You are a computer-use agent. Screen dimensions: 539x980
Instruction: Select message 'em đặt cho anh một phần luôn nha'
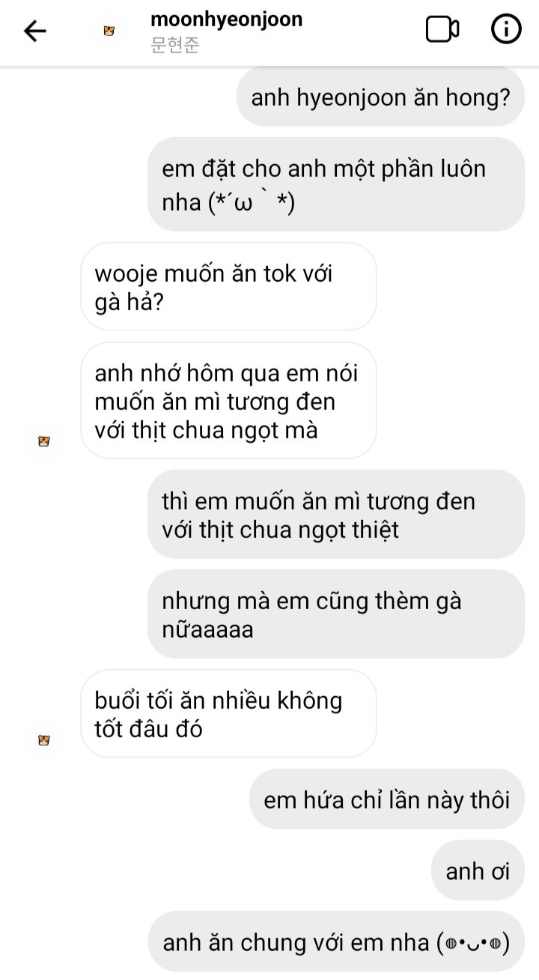[335, 184]
